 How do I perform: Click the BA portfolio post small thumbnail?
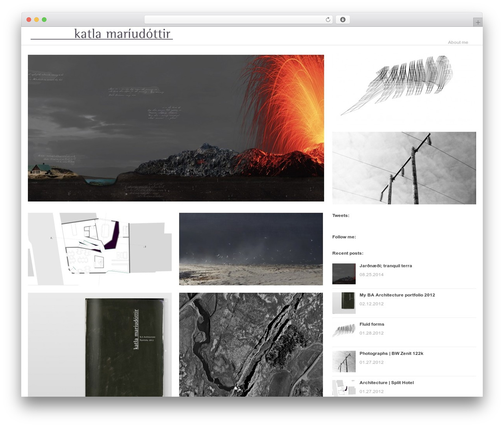coord(344,303)
